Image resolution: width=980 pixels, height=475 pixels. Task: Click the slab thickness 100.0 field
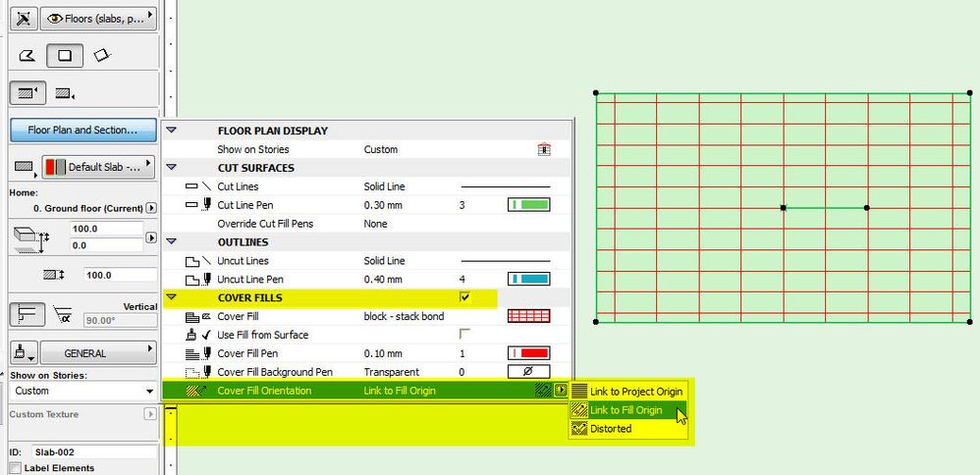tap(120, 275)
